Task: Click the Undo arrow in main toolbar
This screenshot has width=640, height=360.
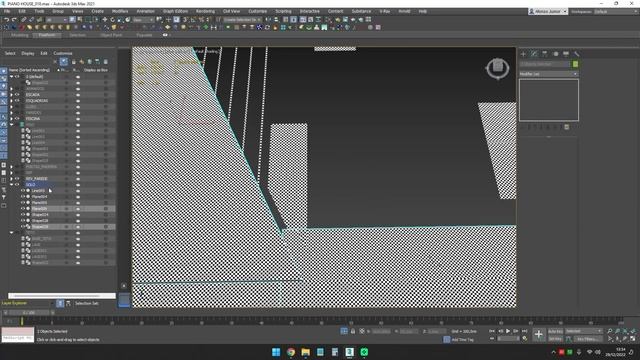Action: pos(7,19)
